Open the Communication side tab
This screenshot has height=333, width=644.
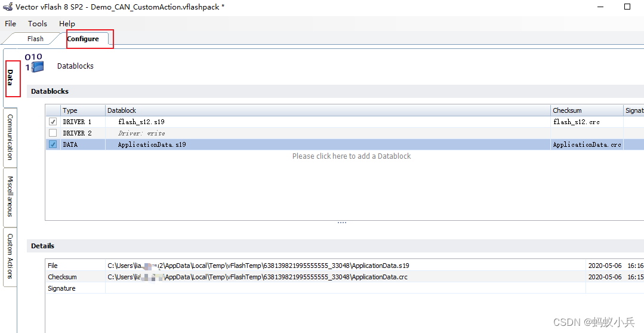[x=10, y=137]
